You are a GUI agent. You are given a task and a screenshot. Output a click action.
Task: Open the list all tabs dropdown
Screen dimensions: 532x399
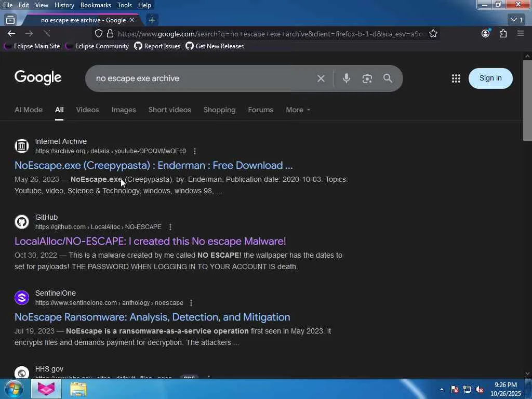(517, 20)
